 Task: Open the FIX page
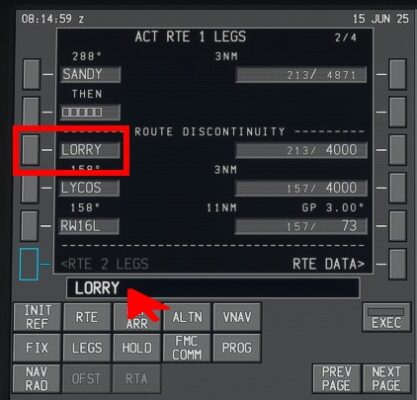click(37, 348)
